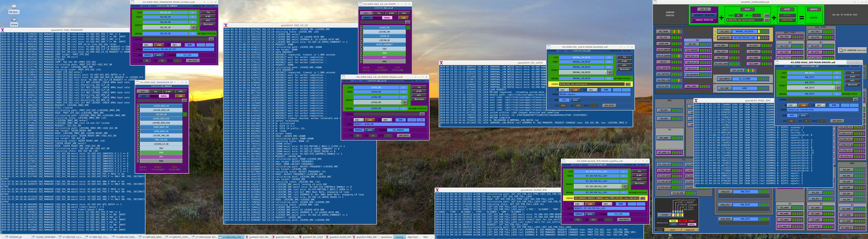Viewport: 868px width, 239px height.
Task: Request LOCKING_3MHZ_OMC state in SQZ_MANAGER state window
Action: pos(161,136)
